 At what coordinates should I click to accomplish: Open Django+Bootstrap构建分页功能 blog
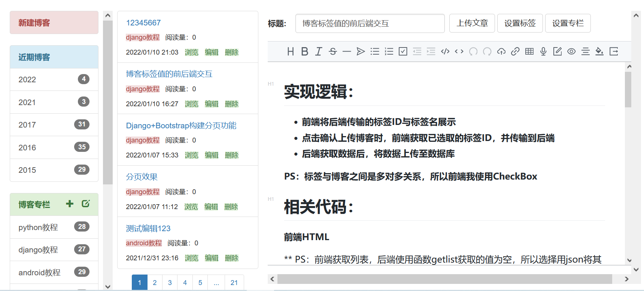(x=181, y=126)
